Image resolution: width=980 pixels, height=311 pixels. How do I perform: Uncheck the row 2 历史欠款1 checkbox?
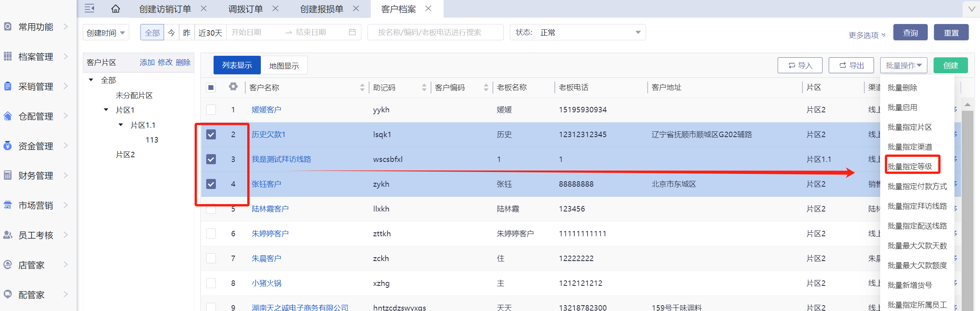pos(211,134)
